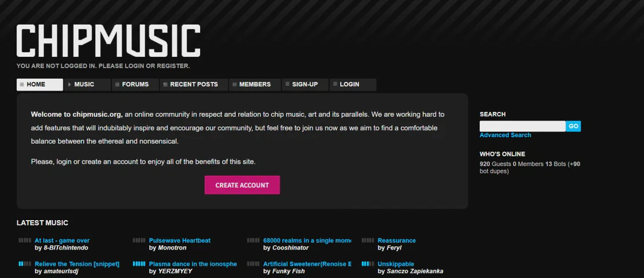
Task: Open track 68000 realms in a single moment
Action: [307, 241]
